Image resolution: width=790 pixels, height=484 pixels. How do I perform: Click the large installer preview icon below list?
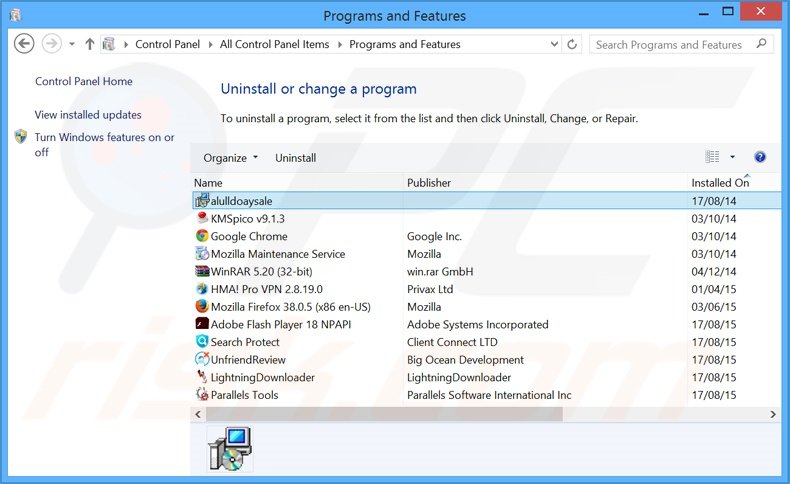point(230,449)
